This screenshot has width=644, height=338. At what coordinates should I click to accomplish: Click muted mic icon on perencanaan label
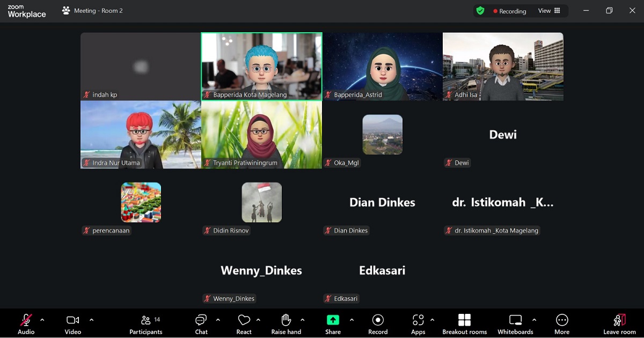tap(86, 231)
